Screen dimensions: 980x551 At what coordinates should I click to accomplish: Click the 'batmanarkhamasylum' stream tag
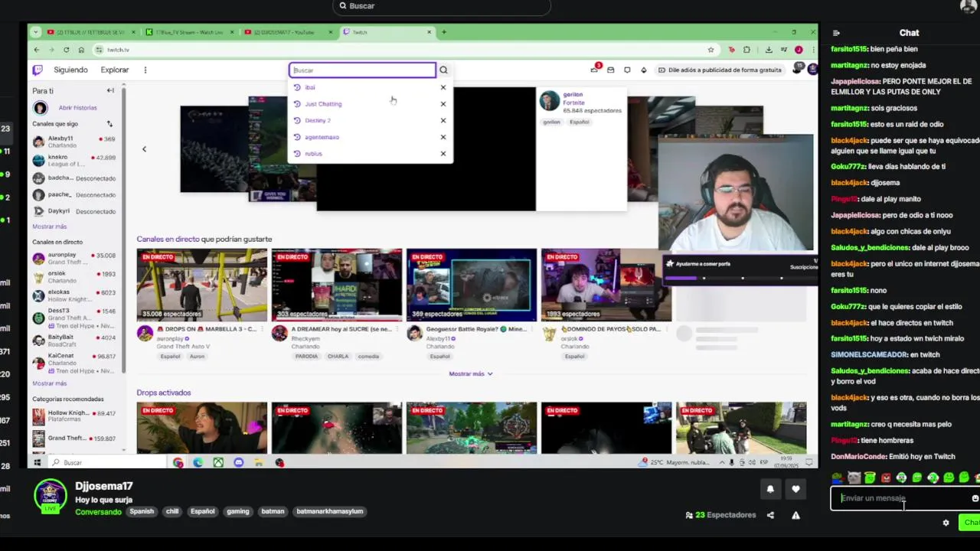[x=330, y=511]
